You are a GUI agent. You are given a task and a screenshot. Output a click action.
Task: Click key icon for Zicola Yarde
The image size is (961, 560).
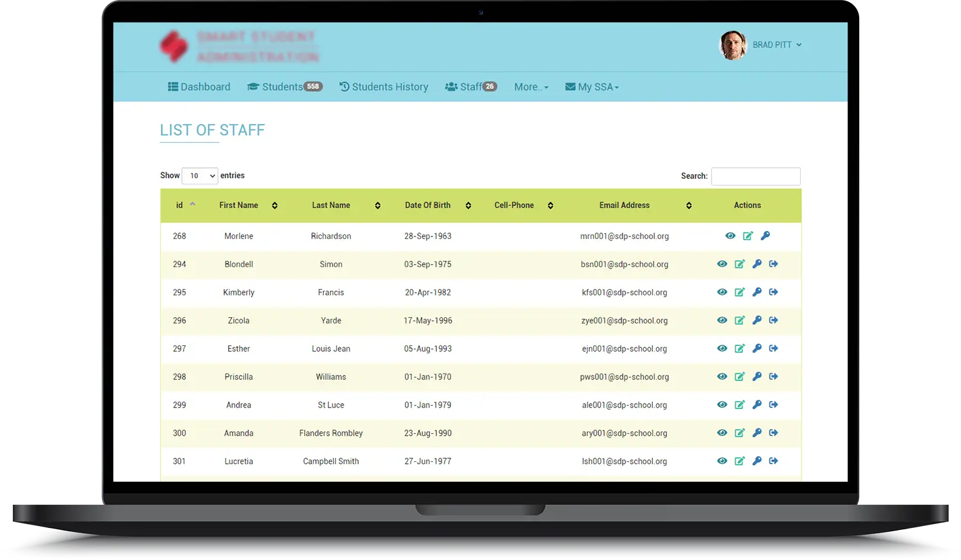(757, 320)
